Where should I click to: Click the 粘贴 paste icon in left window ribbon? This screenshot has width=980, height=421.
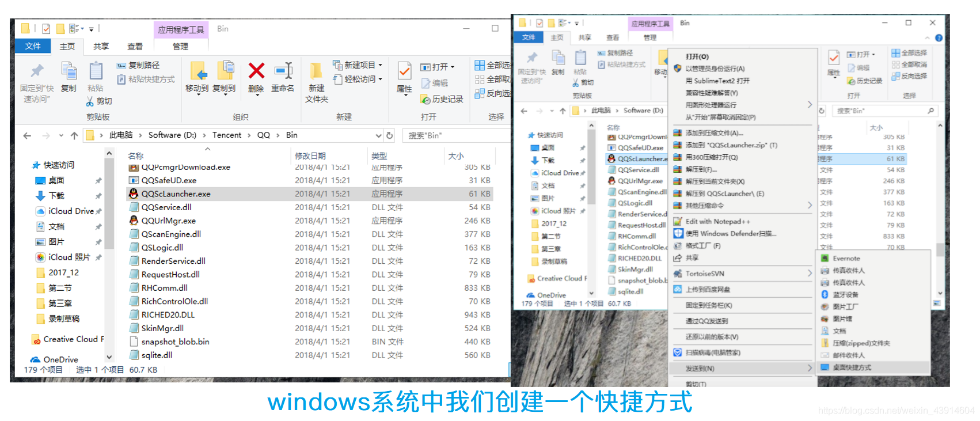[x=96, y=71]
